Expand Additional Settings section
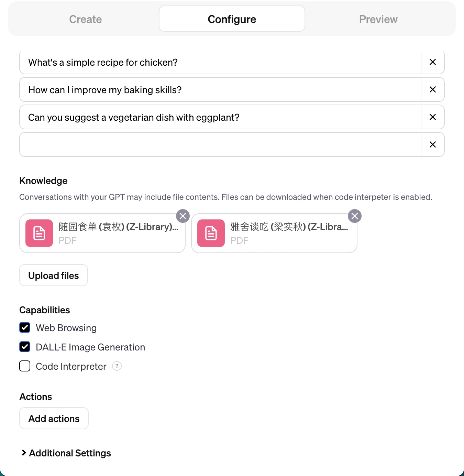Image resolution: width=464 pixels, height=476 pixels. [x=66, y=453]
